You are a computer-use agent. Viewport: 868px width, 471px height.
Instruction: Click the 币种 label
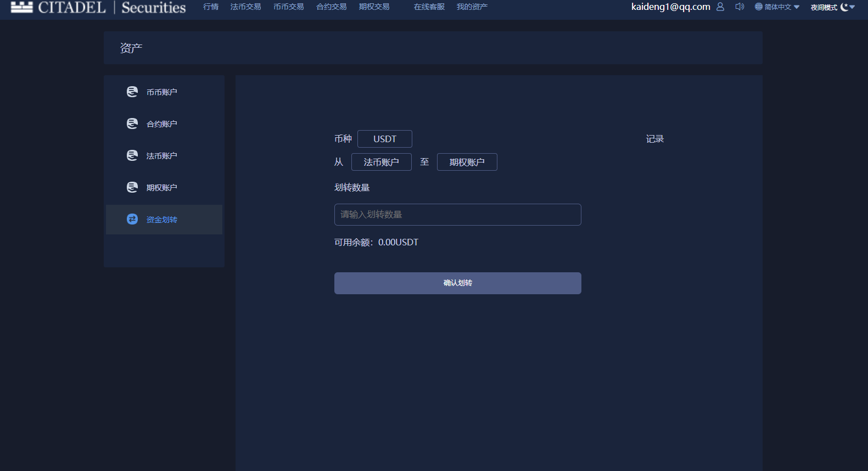[343, 139]
